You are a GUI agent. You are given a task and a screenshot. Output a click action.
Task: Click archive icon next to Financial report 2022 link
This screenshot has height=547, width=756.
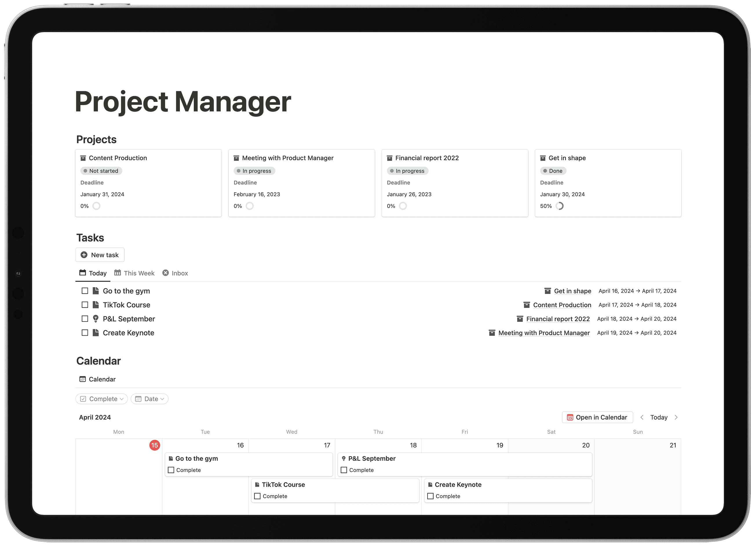(x=520, y=319)
